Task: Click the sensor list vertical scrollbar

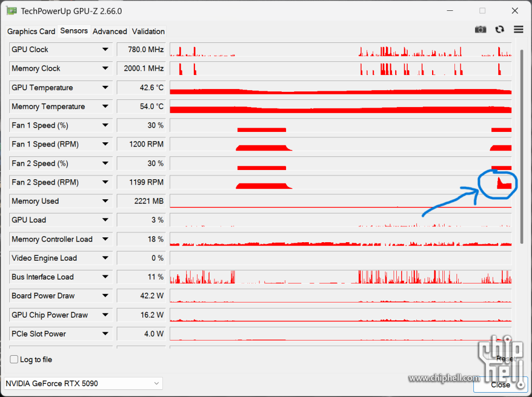Action: point(522,147)
